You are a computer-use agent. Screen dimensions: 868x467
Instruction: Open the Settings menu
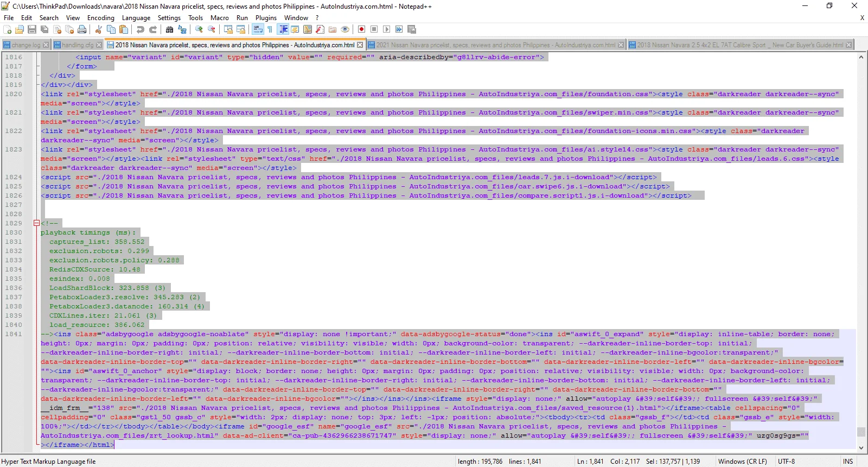click(169, 18)
